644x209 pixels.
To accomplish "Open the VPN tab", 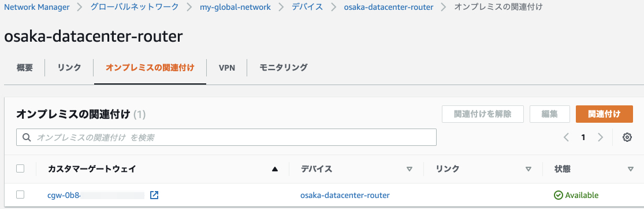I will (227, 68).
